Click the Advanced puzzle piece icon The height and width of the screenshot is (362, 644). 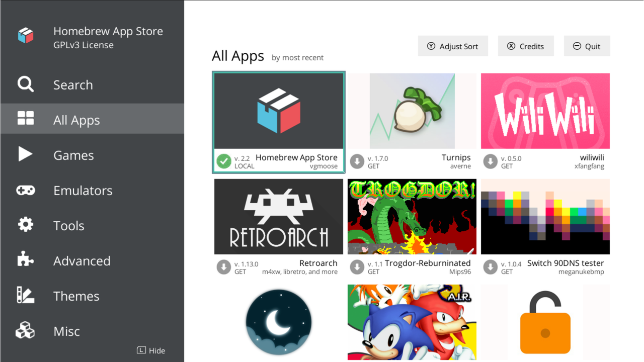tap(26, 259)
